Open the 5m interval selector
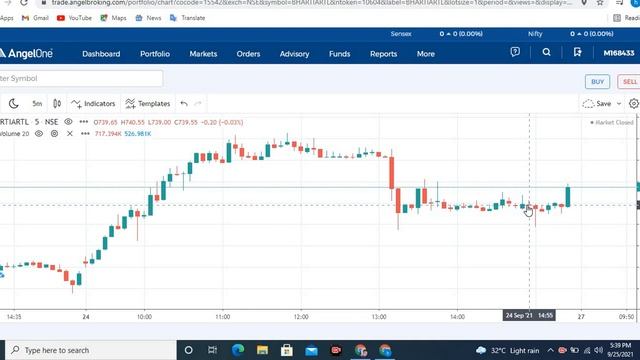This screenshot has height=360, width=640. click(37, 104)
